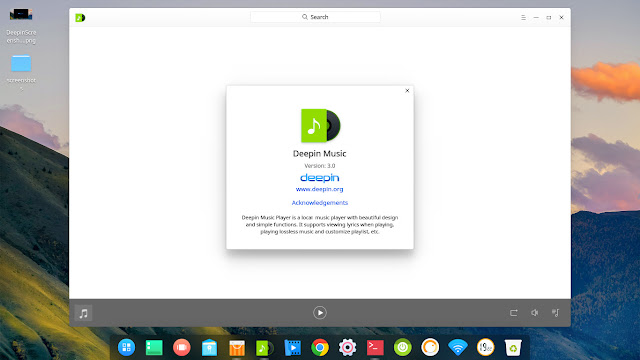The height and width of the screenshot is (360, 640).
Task: Open the green multitasking view dock icon
Action: click(154, 347)
